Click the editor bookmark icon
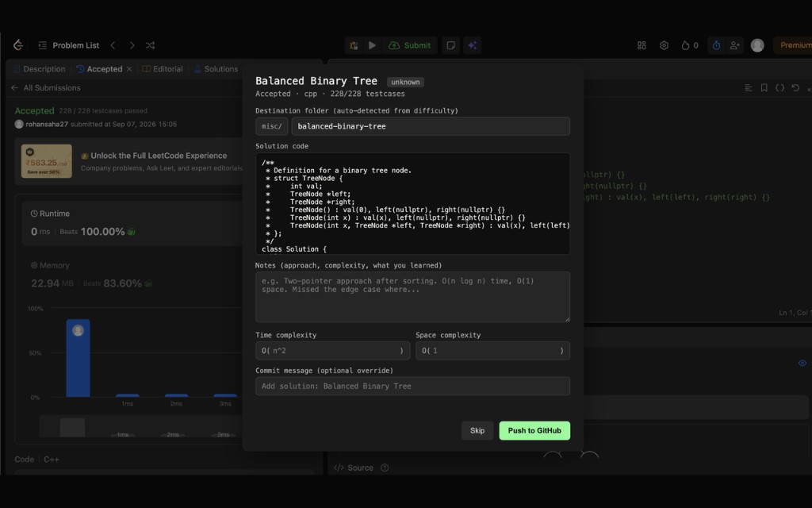 pos(764,87)
